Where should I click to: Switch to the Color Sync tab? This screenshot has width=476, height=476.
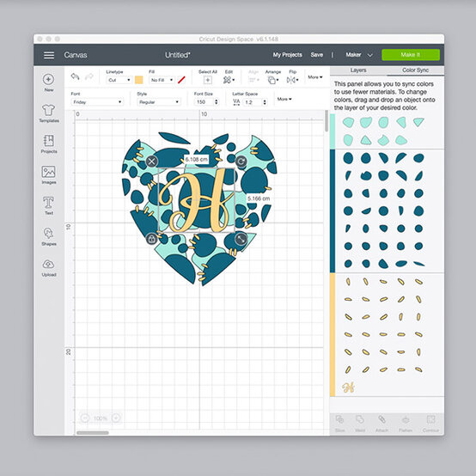415,70
